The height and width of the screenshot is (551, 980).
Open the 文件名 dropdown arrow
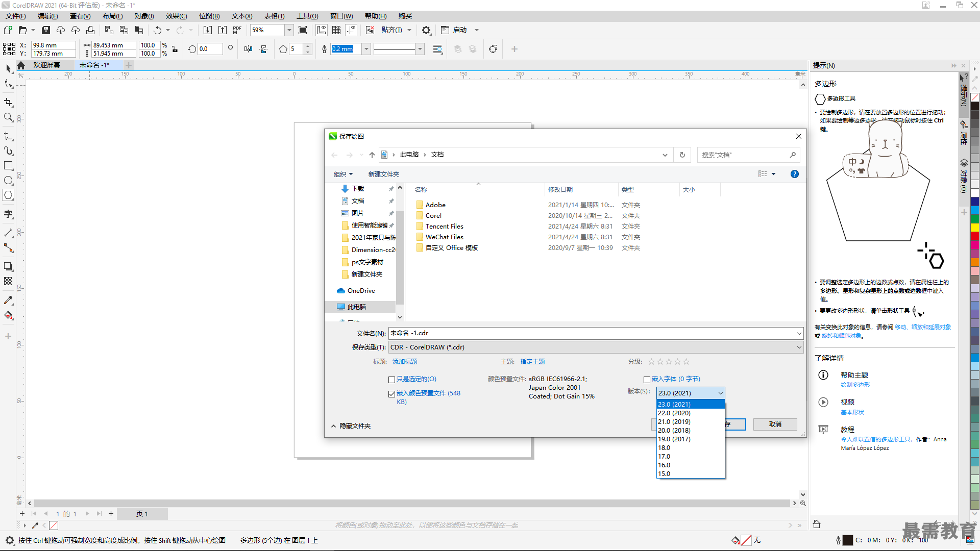[799, 333]
